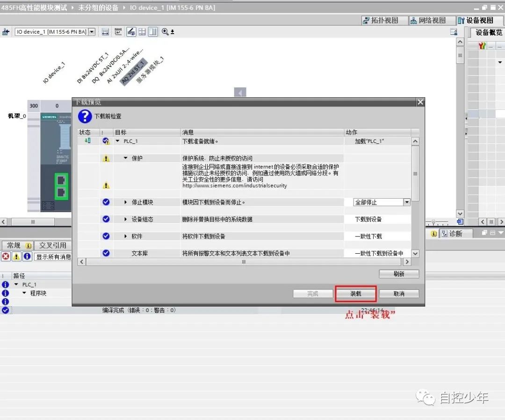The width and height of the screenshot is (505, 420).
Task: Click the 装载 button to load
Action: [355, 294]
